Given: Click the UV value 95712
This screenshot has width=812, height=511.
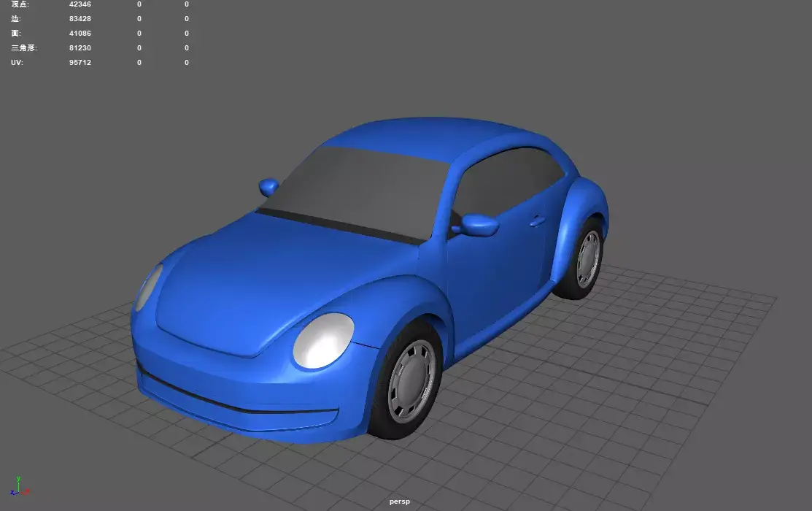Looking at the screenshot, I should coord(80,62).
